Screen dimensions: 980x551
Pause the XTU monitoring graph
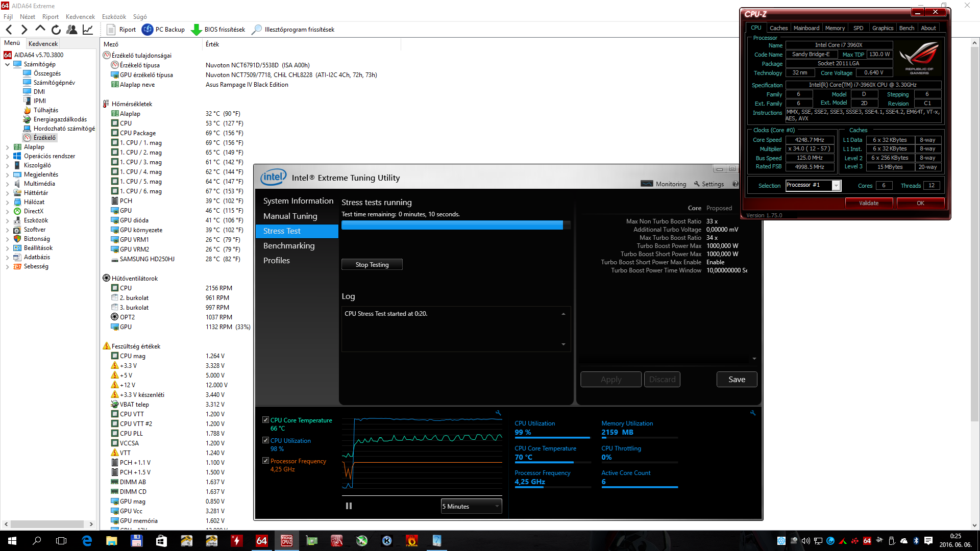[x=349, y=506]
